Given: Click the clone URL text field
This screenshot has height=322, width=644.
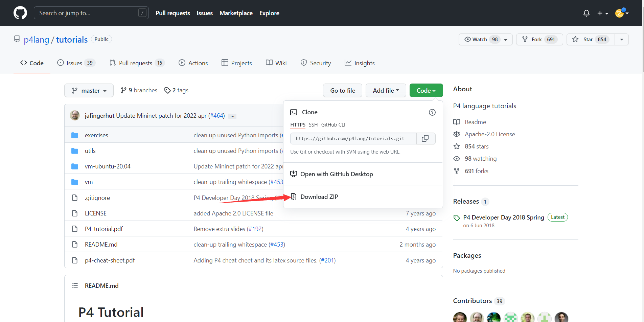Looking at the screenshot, I should [353, 139].
